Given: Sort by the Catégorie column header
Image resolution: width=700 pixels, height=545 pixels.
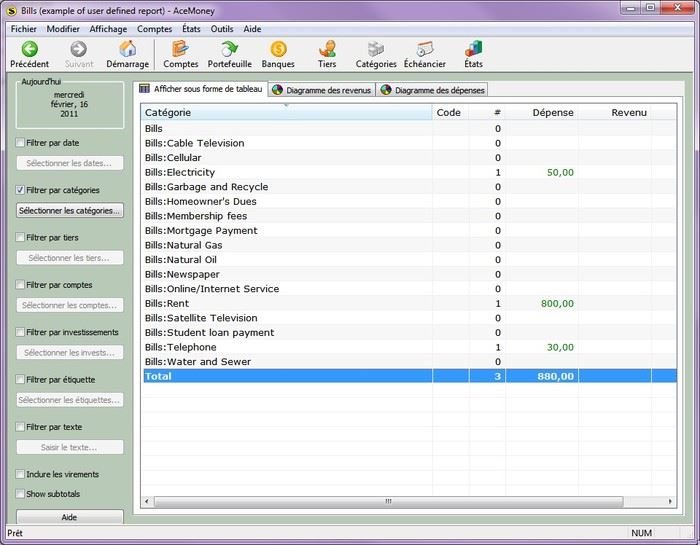Looking at the screenshot, I should tap(287, 112).
